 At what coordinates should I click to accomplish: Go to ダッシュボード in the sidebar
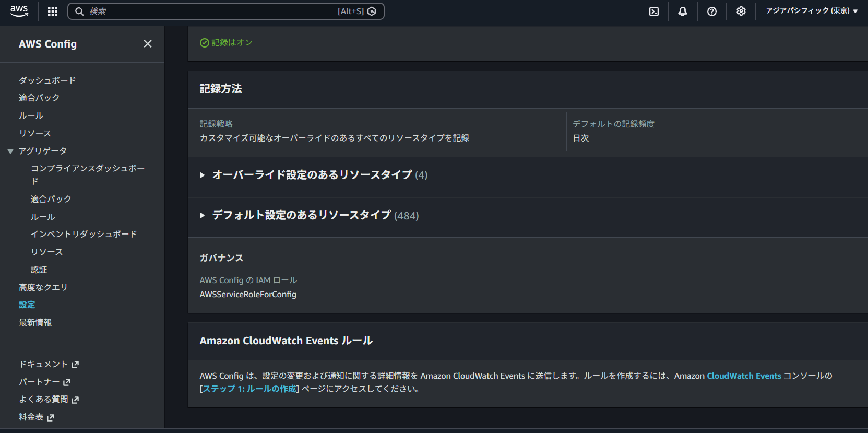pyautogui.click(x=47, y=80)
